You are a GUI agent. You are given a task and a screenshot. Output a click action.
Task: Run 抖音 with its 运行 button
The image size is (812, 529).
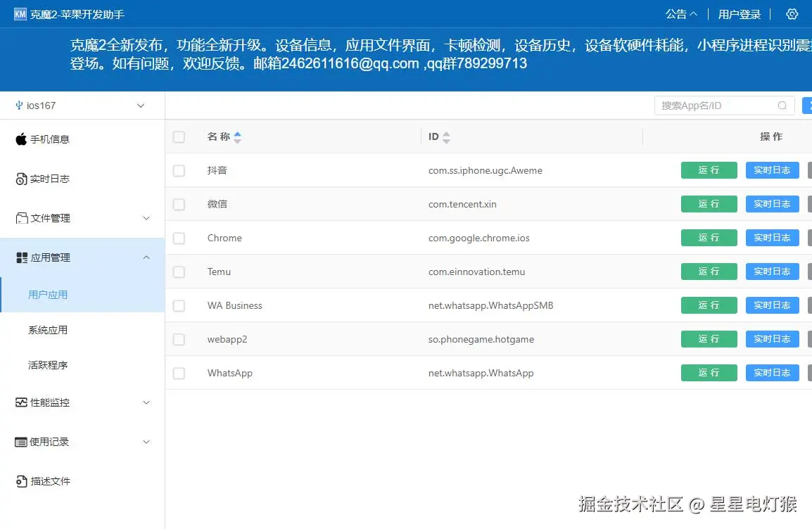[709, 170]
